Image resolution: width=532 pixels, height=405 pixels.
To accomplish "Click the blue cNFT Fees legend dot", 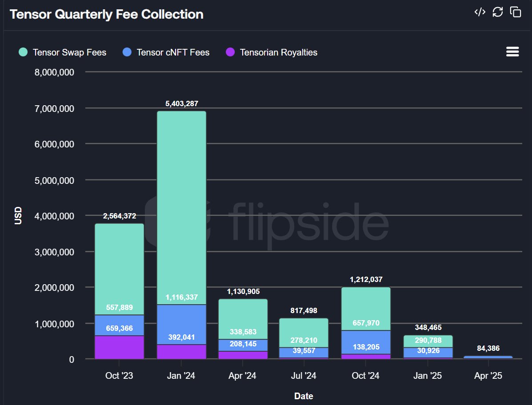I will coord(127,52).
